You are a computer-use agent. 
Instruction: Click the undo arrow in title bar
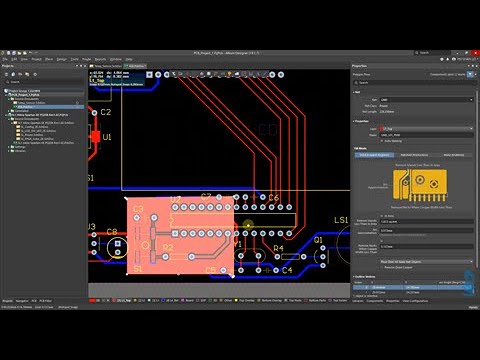(30, 53)
